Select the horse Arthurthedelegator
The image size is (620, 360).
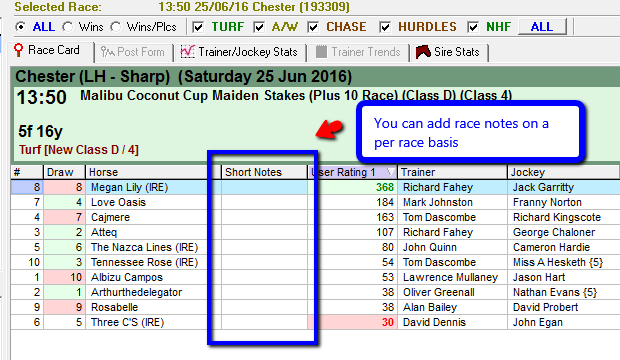coord(136,292)
